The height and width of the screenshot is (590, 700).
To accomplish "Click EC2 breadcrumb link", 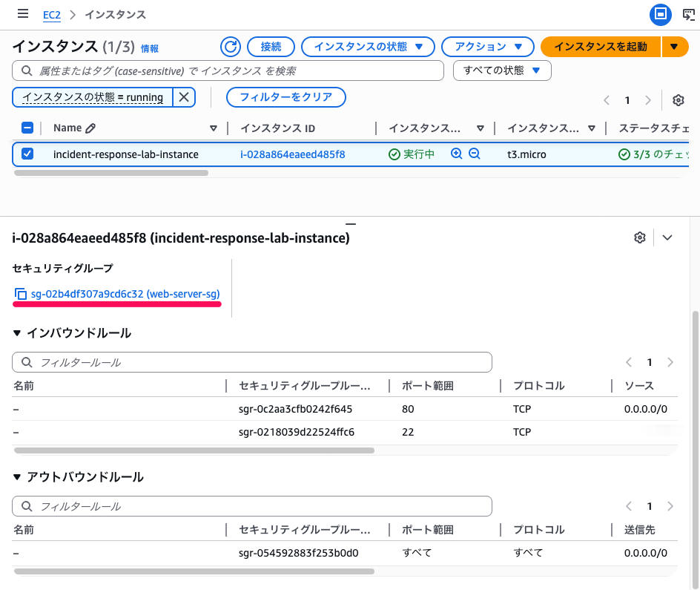I will pyautogui.click(x=51, y=15).
